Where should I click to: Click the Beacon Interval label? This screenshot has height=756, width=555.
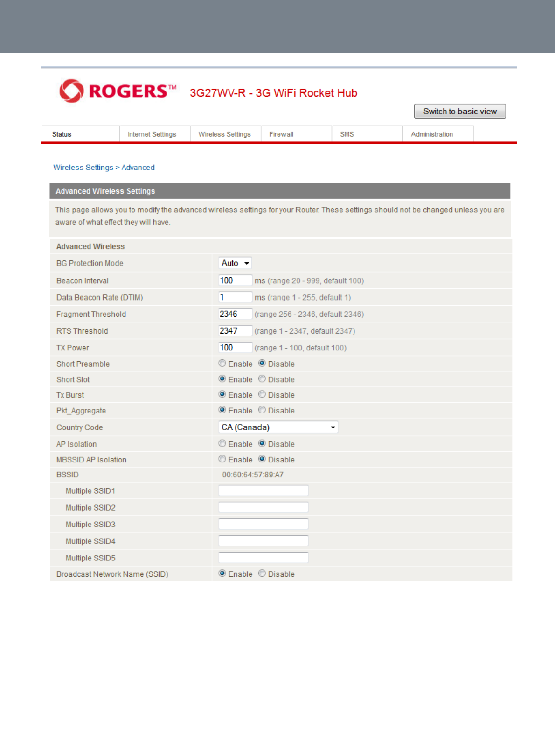pyautogui.click(x=83, y=280)
